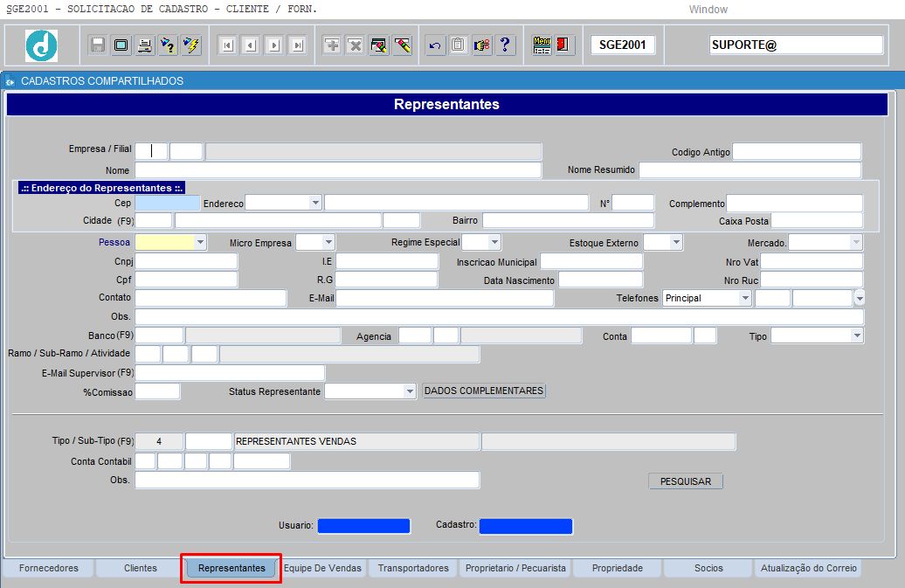
Task: Switch to the Propriedade tab
Action: pyautogui.click(x=617, y=569)
